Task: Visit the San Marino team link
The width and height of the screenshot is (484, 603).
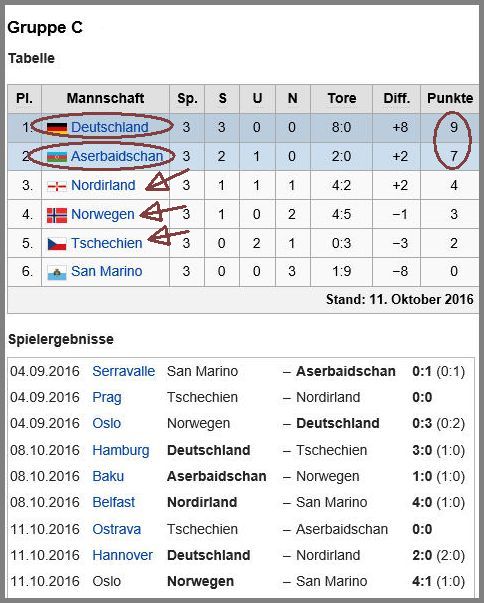Action: tap(106, 271)
